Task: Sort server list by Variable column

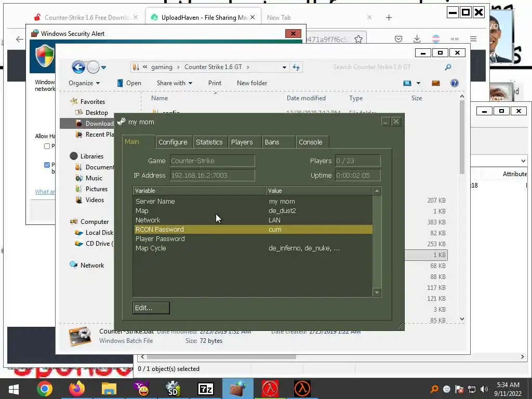Action: [199, 191]
